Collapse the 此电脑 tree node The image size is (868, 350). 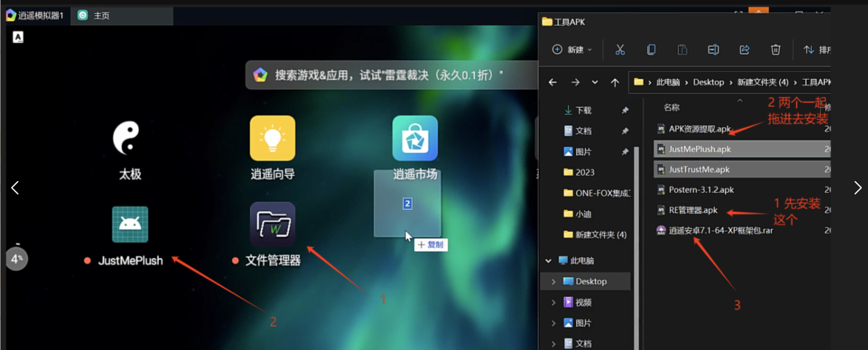tap(548, 261)
